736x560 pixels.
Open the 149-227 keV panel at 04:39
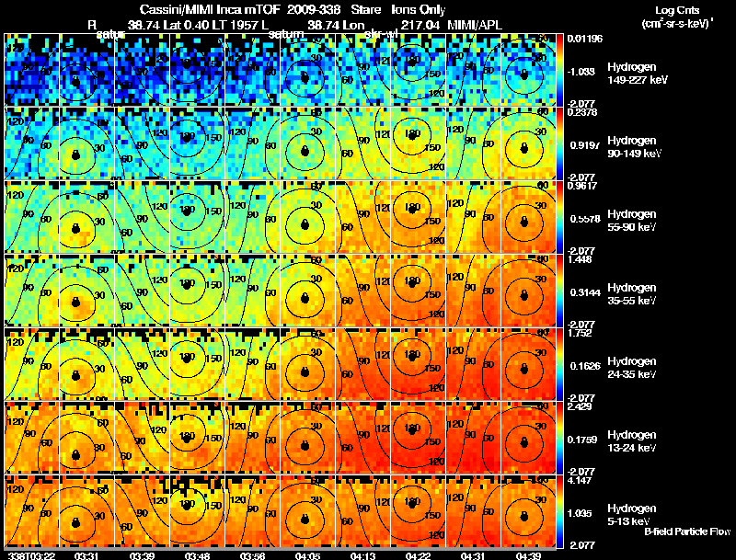coord(528,70)
